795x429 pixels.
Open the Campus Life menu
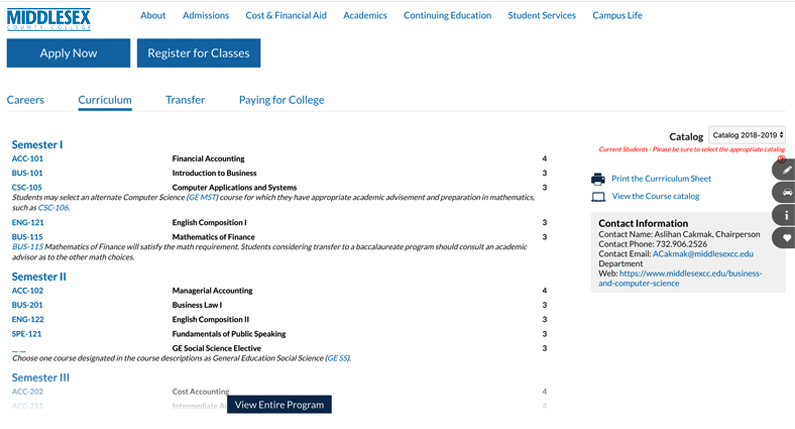[618, 16]
